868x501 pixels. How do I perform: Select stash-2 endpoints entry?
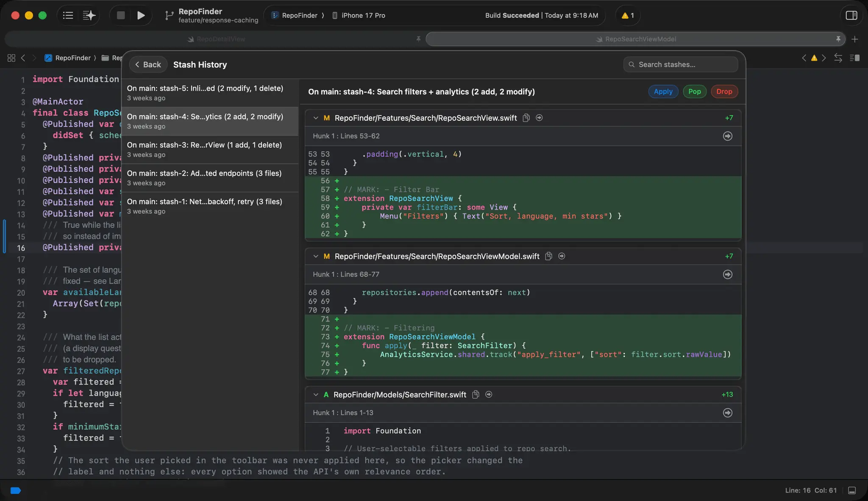[210, 178]
